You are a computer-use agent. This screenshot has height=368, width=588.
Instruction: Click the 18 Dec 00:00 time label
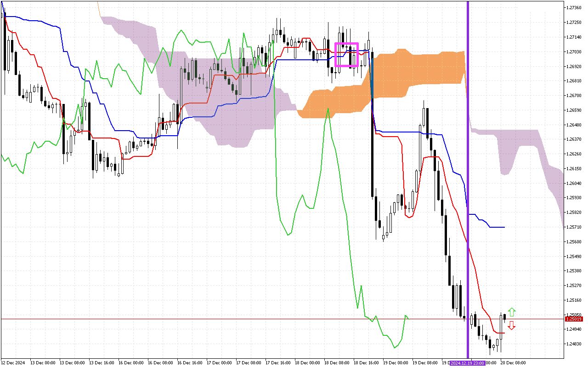[307, 362]
